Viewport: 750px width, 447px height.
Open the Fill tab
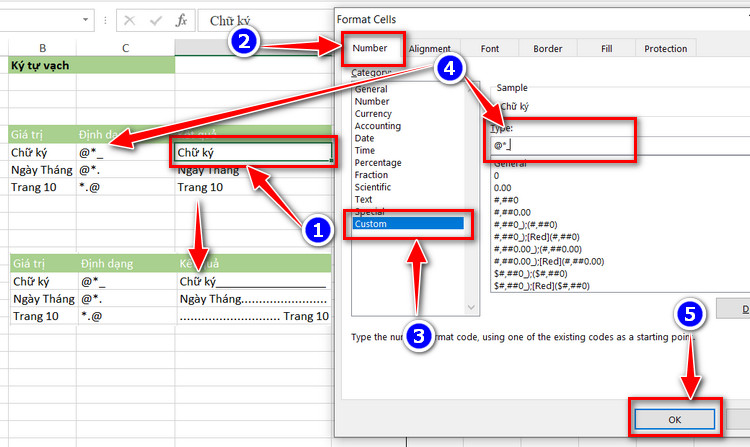pos(607,49)
